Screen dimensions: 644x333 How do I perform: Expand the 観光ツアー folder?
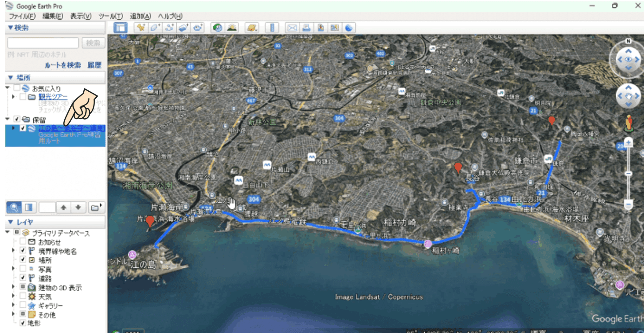point(13,96)
